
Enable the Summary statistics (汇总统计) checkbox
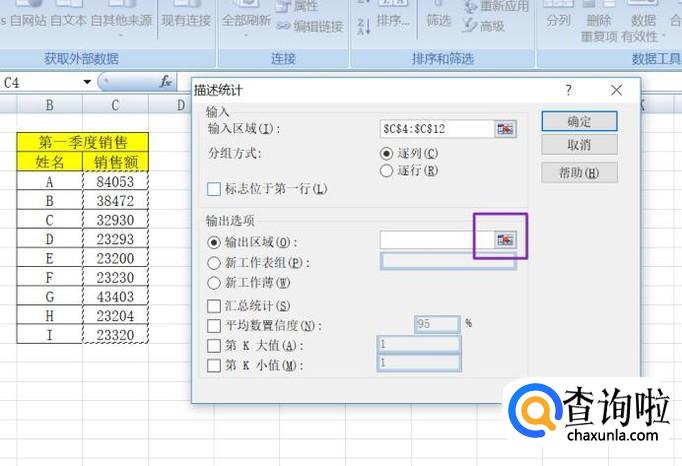click(x=213, y=306)
